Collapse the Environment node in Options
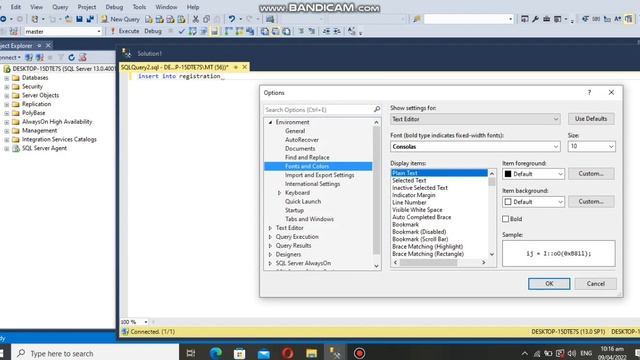The width and height of the screenshot is (640, 360). point(270,122)
